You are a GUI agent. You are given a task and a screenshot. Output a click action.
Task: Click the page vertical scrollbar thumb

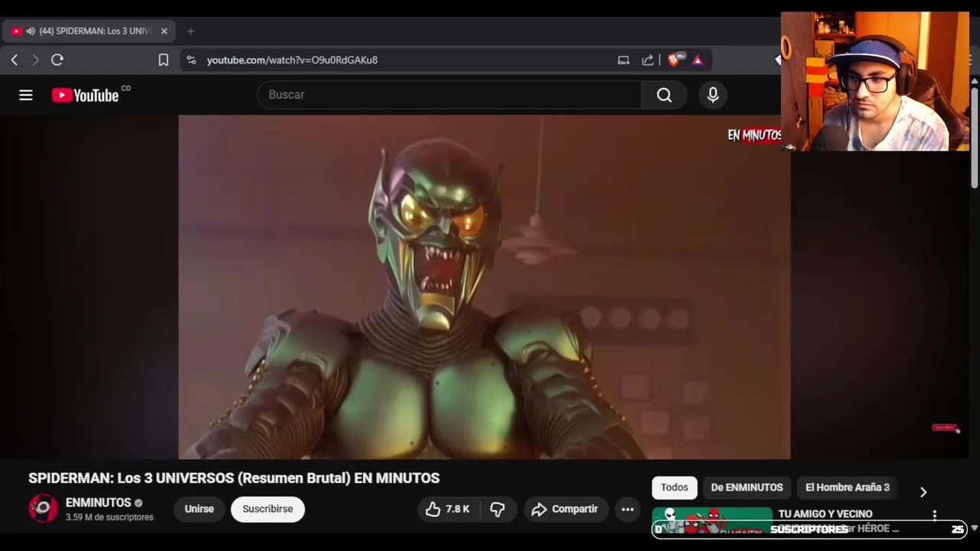[x=975, y=136]
